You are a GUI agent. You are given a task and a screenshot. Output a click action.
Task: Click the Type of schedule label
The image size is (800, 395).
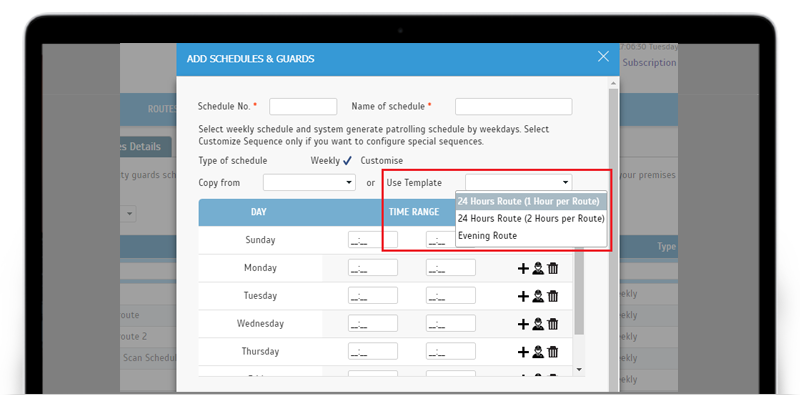[x=233, y=161]
